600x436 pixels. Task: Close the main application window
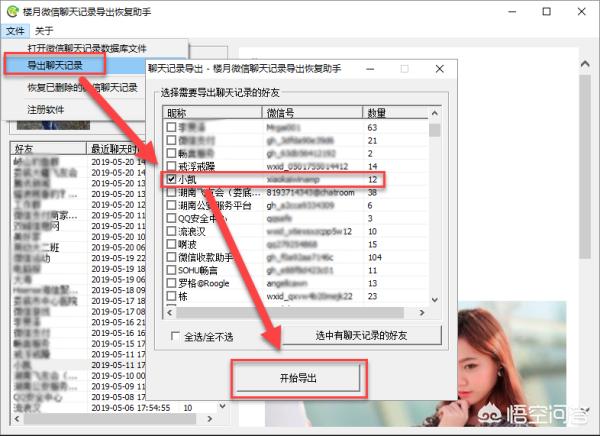click(x=580, y=12)
